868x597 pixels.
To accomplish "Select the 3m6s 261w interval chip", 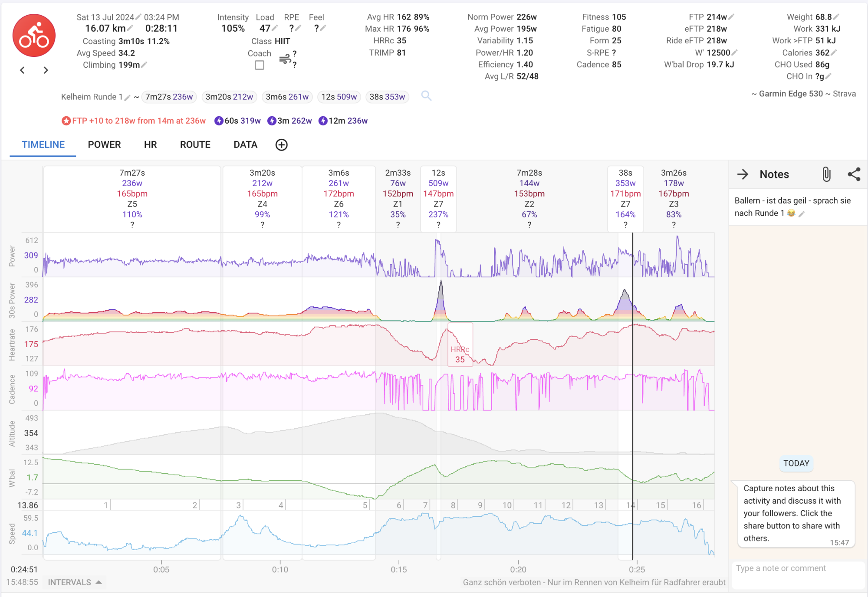I will click(287, 97).
